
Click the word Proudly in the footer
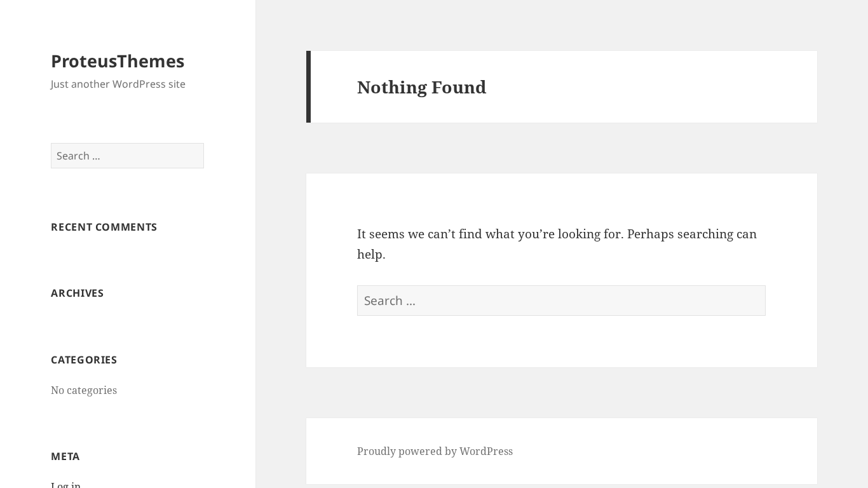tap(376, 451)
